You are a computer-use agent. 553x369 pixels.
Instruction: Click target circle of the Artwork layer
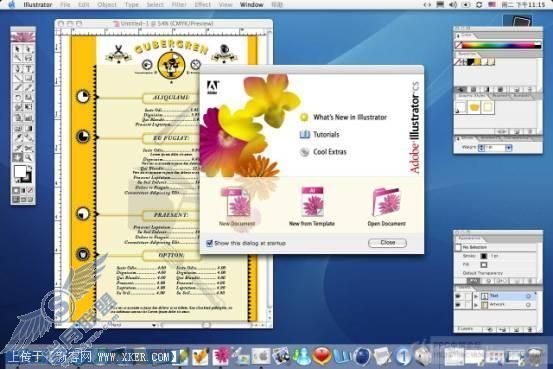[x=528, y=305]
